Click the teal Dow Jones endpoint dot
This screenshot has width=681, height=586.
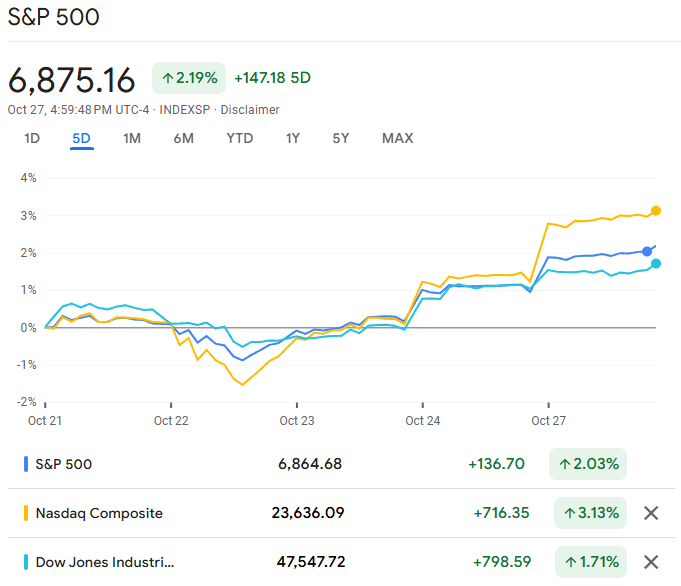[656, 264]
